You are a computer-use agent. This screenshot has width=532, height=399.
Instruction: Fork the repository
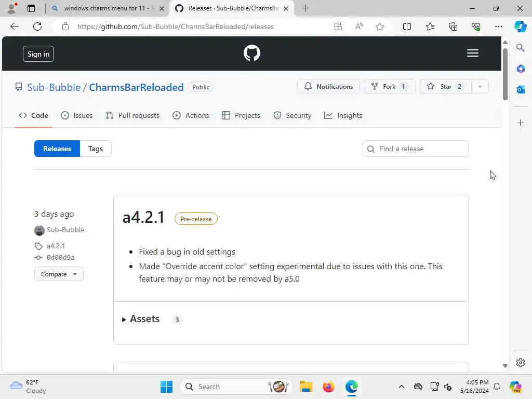389,87
